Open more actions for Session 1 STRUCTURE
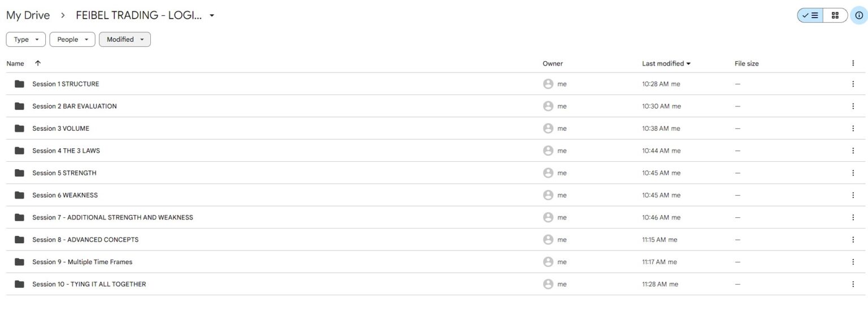The height and width of the screenshot is (336, 868). point(853,84)
